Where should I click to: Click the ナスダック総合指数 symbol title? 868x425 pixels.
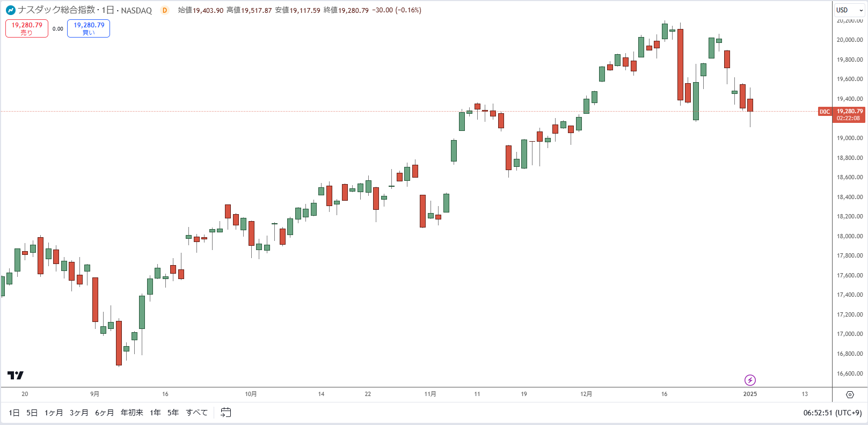tap(56, 10)
